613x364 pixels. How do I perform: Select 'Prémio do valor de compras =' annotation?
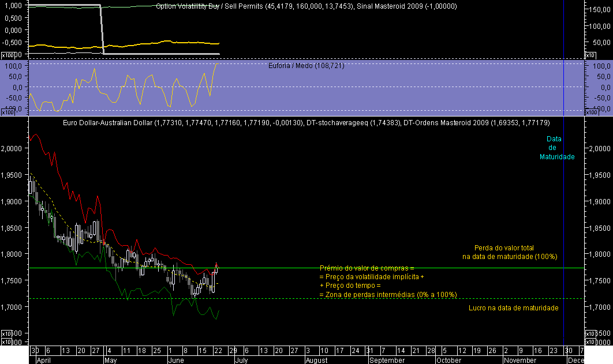pyautogui.click(x=367, y=268)
